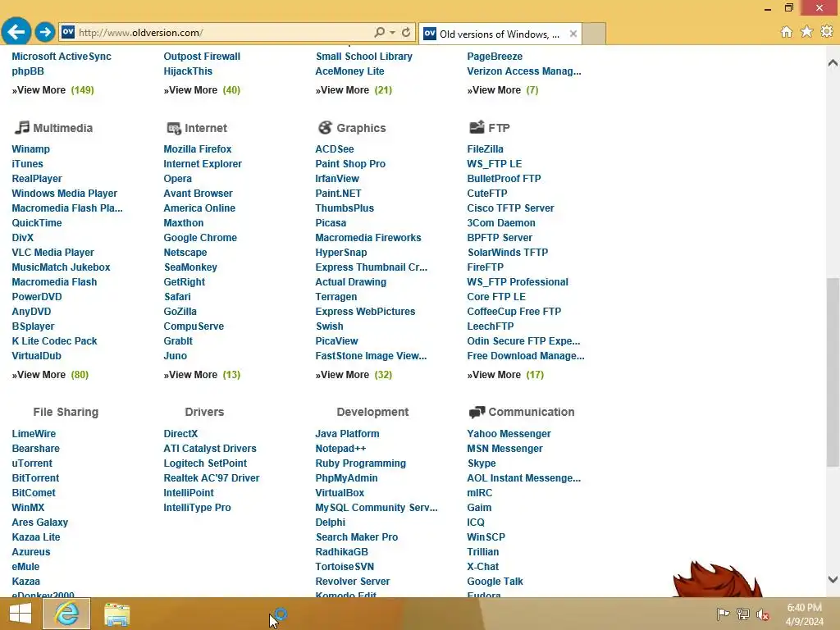The height and width of the screenshot is (630, 840).
Task: Click the scrollbar up arrow
Action: (833, 62)
